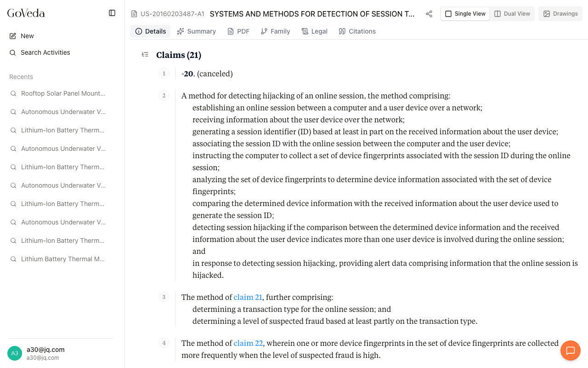Open the Drawings panel
The width and height of the screenshot is (588, 368).
[x=560, y=14]
